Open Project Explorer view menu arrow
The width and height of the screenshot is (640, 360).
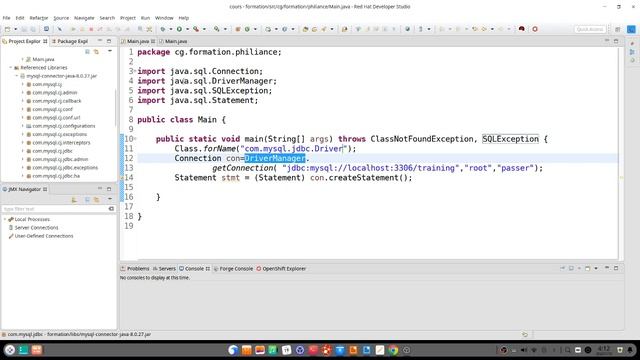pyautogui.click(x=110, y=51)
